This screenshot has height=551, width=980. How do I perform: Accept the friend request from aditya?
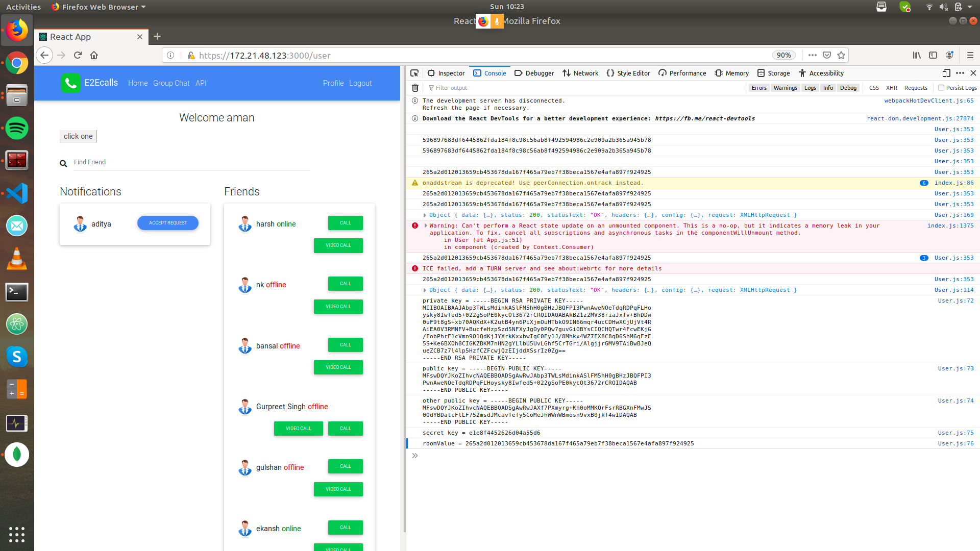[167, 223]
